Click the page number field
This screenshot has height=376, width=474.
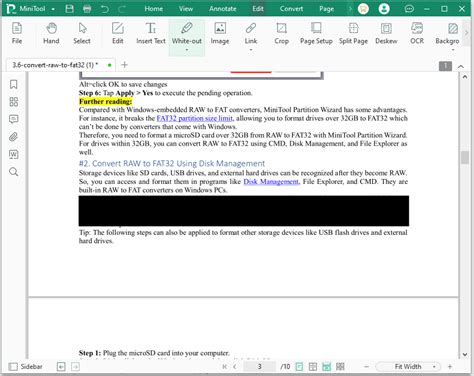[x=259, y=367]
